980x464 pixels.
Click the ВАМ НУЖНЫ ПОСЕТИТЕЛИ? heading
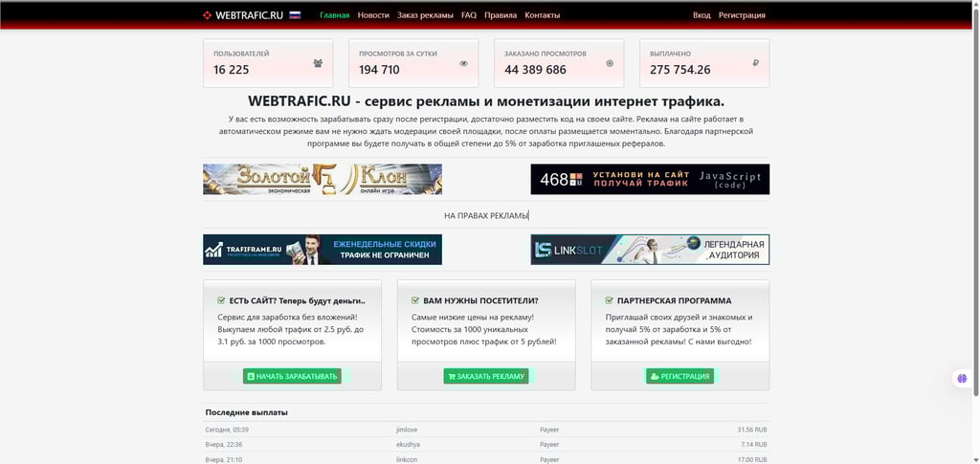pyautogui.click(x=480, y=300)
